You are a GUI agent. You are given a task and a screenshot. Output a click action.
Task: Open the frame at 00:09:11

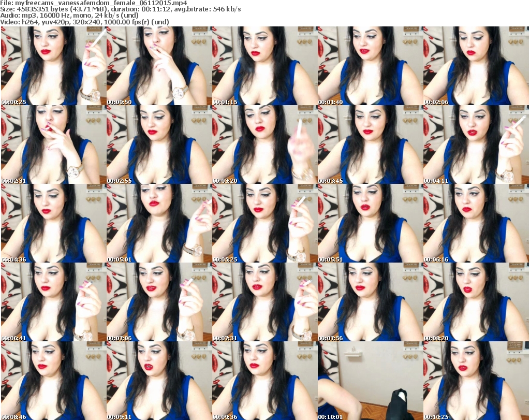pyautogui.click(x=159, y=381)
